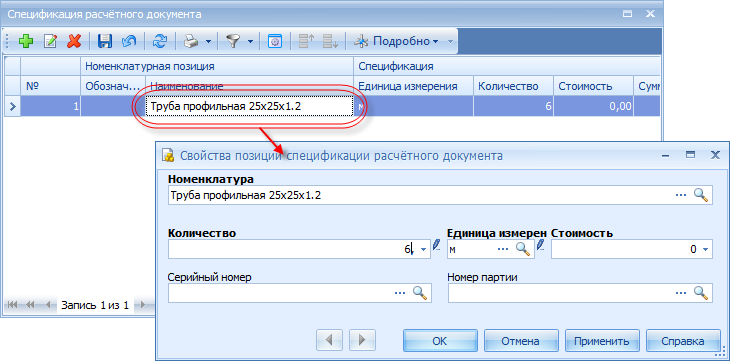
Task: Sort by the № column header
Action: point(50,86)
